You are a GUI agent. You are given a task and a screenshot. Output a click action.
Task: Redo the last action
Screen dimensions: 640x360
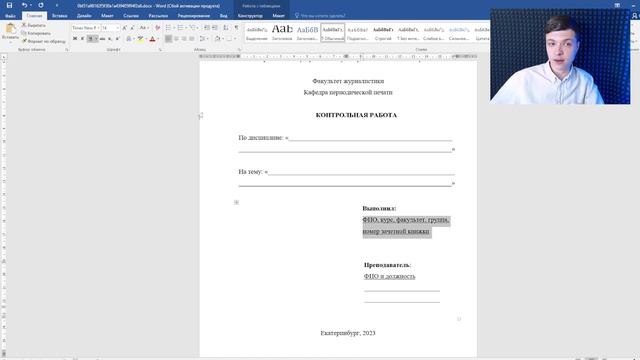(41, 5)
